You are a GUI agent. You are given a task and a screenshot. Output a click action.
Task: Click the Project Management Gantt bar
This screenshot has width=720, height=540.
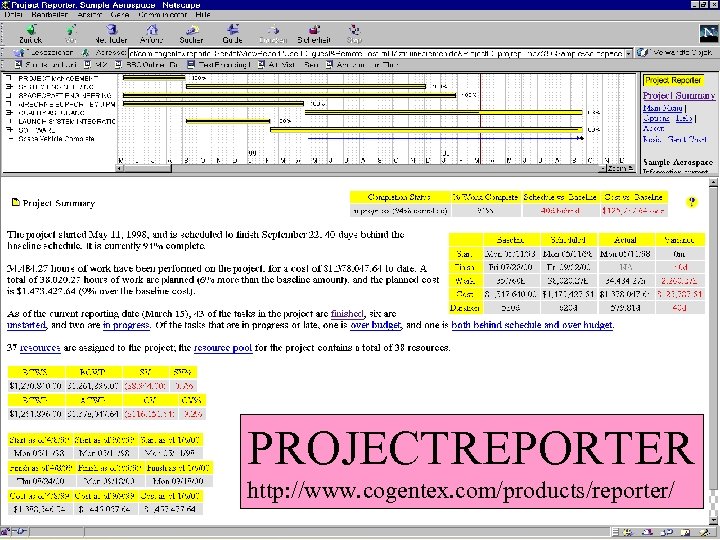[154, 78]
